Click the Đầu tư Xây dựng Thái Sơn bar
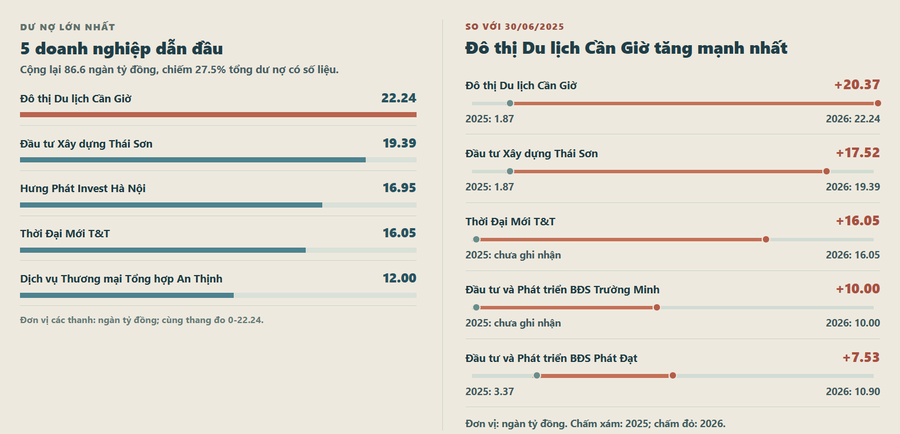900x434 pixels. tap(193, 160)
